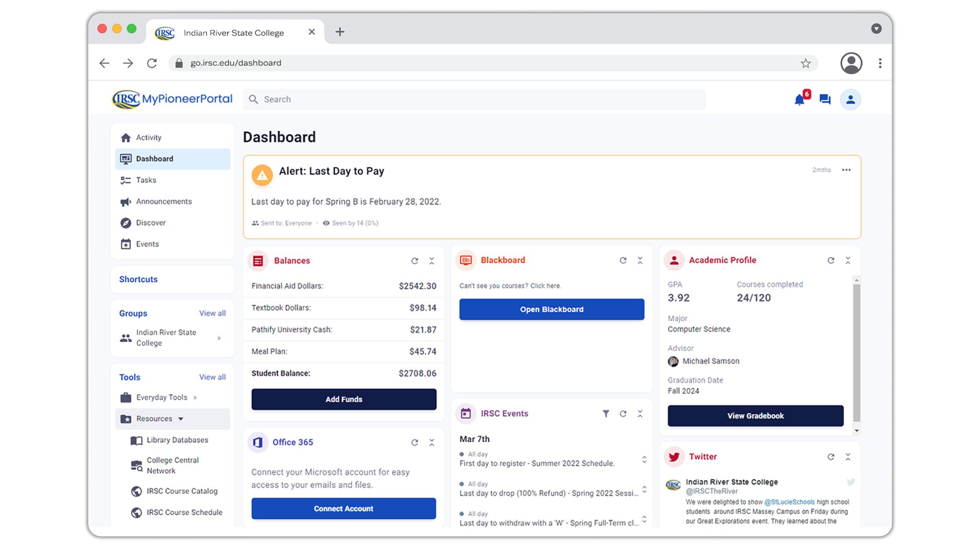Click the browser profile account icon

click(x=851, y=63)
